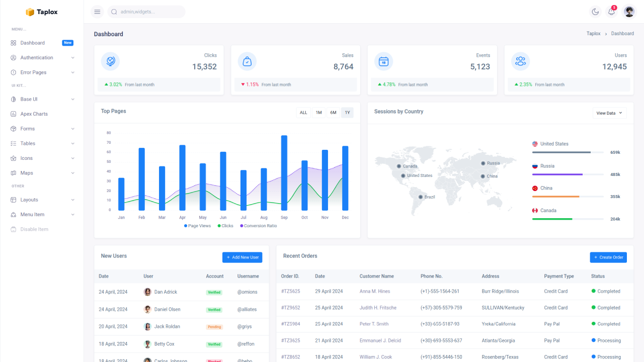Toggle the Clicks legend in Top Pages chart

click(225, 226)
